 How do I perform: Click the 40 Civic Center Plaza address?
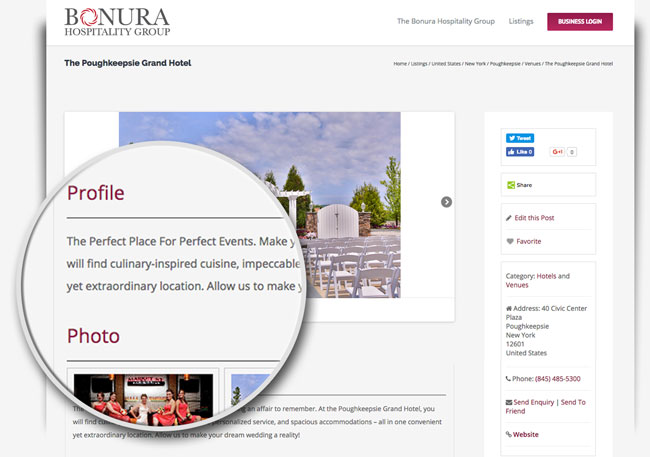pos(546,313)
